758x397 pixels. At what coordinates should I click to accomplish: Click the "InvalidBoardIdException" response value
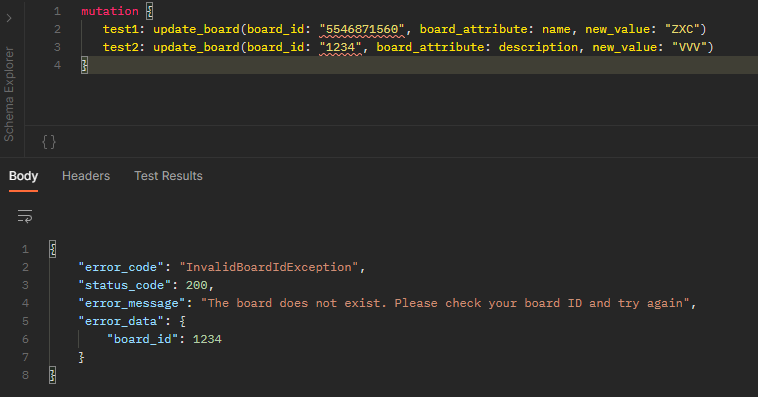tap(269, 267)
